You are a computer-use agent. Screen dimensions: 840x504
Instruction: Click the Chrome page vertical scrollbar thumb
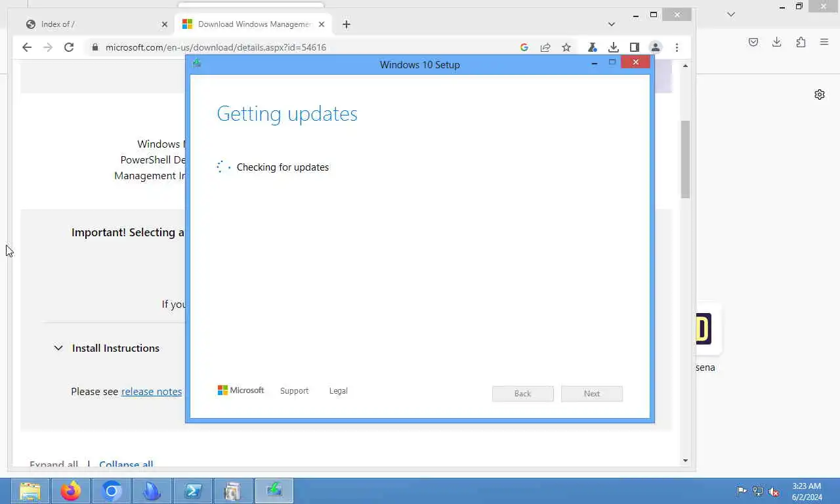(685, 159)
